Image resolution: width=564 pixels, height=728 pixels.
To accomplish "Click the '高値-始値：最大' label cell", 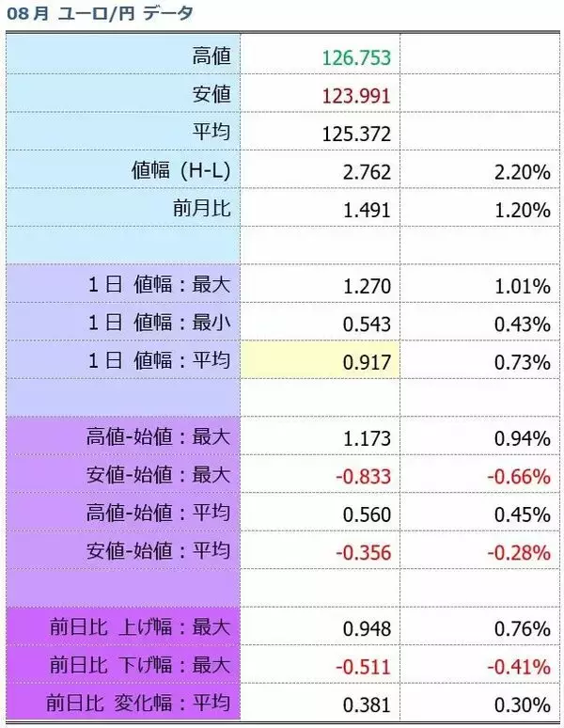I will pyautogui.click(x=158, y=437).
